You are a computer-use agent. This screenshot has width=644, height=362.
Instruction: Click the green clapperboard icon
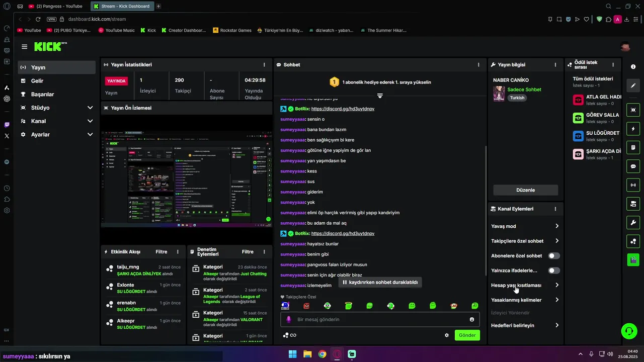[x=633, y=260]
